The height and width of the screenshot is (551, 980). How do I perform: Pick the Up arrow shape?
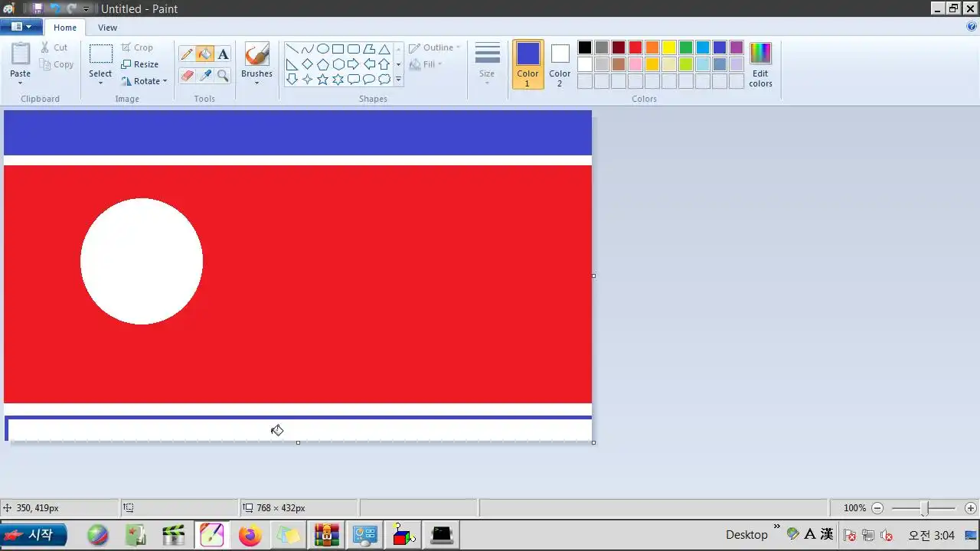(x=384, y=64)
